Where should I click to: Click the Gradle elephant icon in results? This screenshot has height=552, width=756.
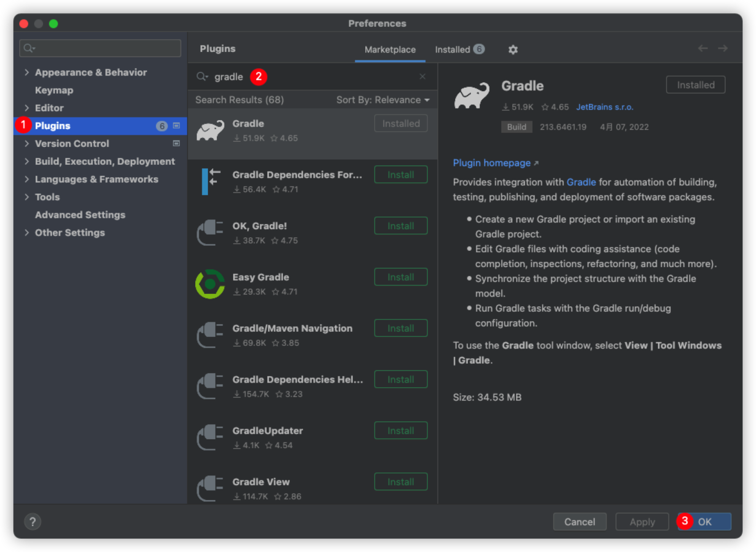(210, 131)
